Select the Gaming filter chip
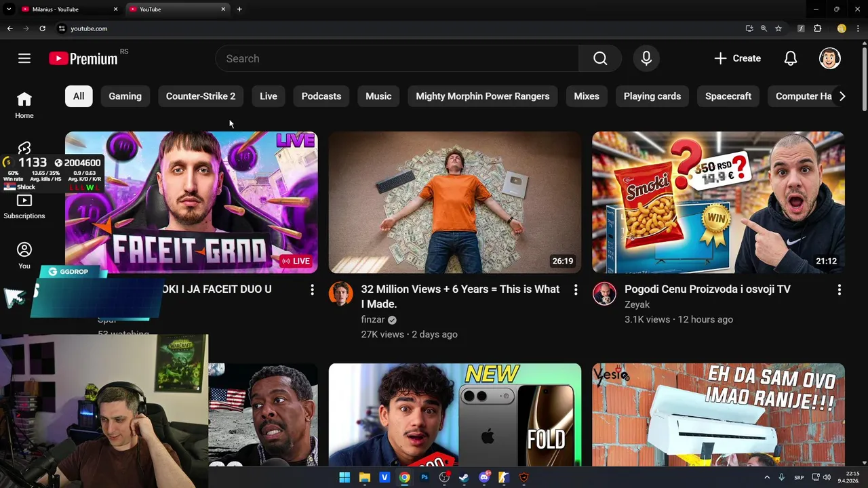868x488 pixels. 125,96
